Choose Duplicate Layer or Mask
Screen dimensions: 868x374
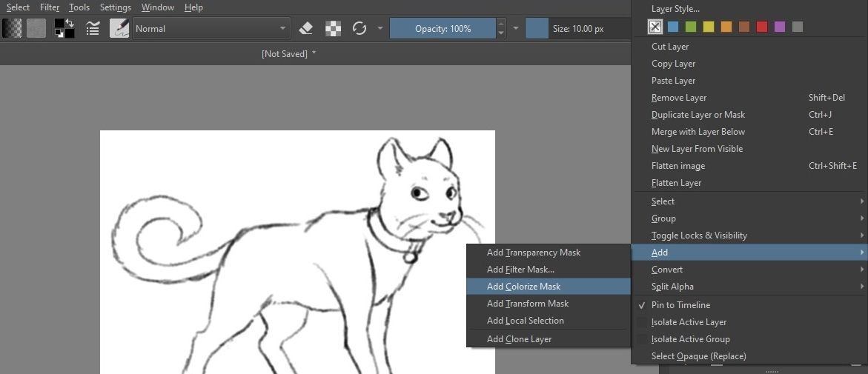coord(749,115)
